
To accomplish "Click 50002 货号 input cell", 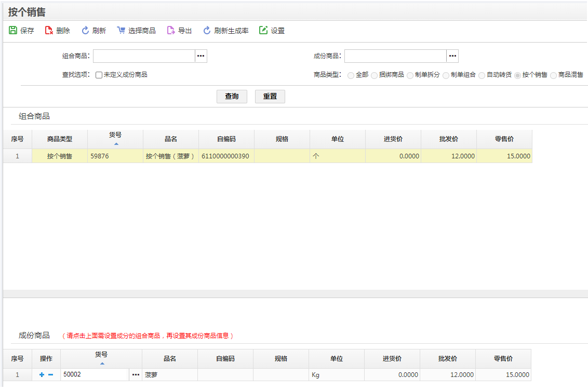I will click(95, 374).
